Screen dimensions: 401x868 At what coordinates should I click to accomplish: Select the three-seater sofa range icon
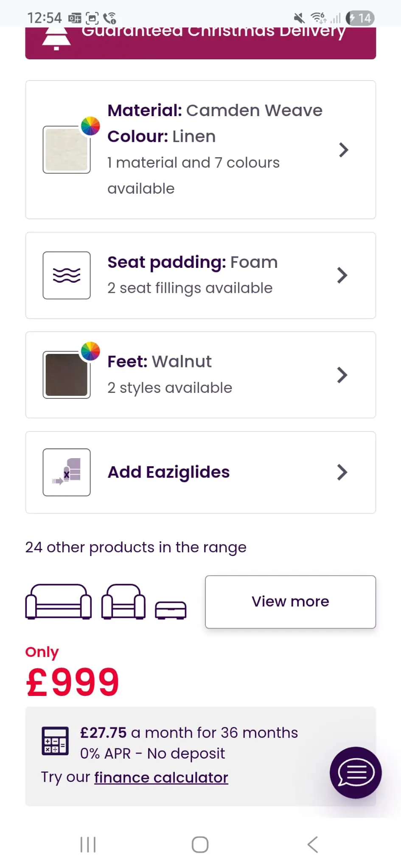point(59,602)
